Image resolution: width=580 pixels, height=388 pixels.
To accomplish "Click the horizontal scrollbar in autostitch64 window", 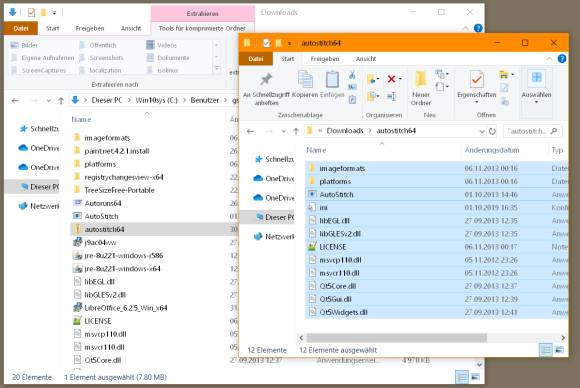I will [397, 338].
